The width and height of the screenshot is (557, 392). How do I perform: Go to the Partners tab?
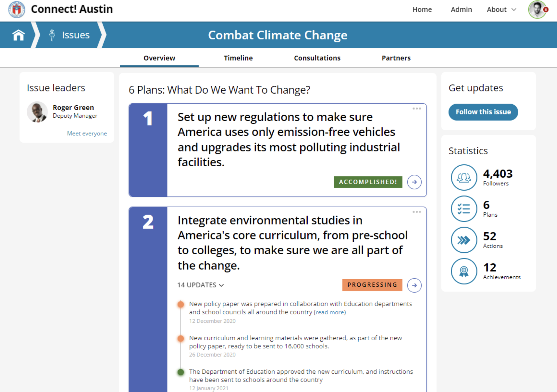396,58
